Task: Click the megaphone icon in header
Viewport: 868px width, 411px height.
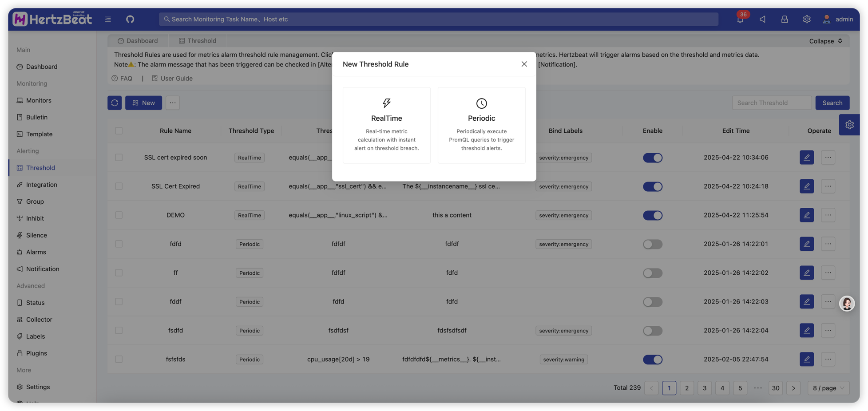Action: click(762, 19)
